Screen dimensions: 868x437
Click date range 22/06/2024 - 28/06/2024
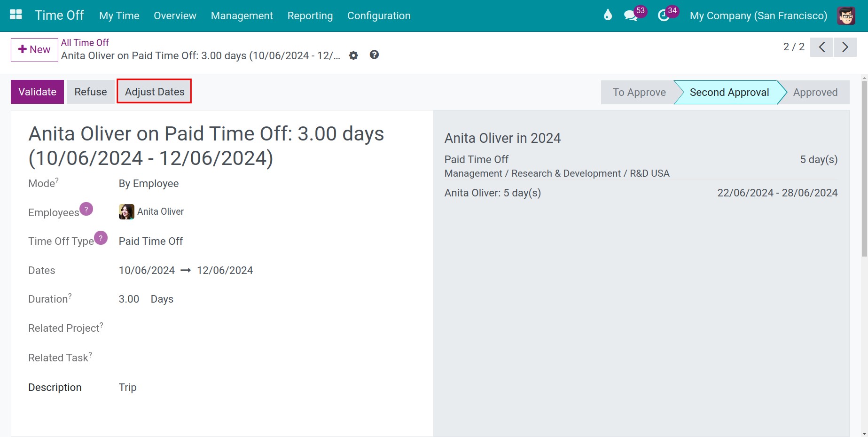coord(777,193)
